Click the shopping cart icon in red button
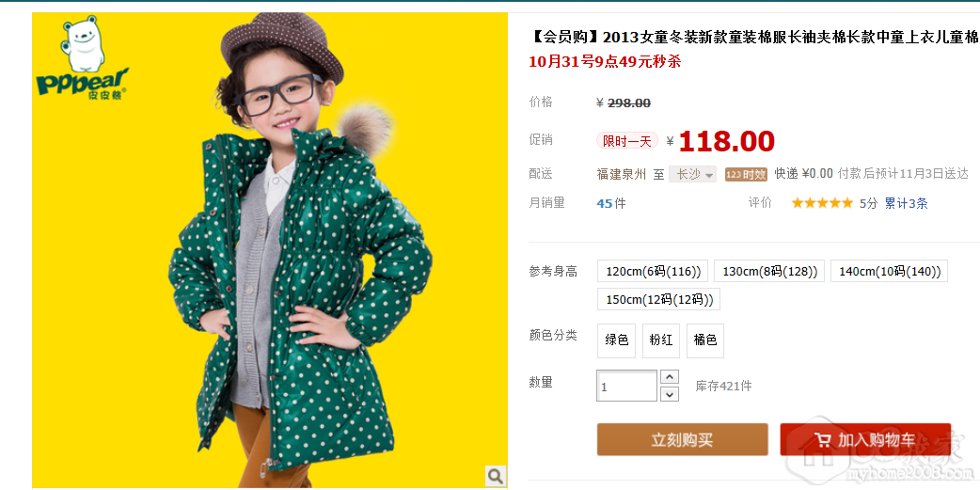Viewport: 980px width, 490px height. [823, 440]
